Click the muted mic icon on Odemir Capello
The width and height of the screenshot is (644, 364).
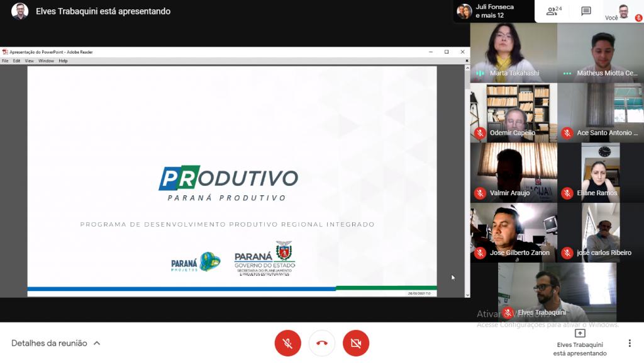click(480, 133)
